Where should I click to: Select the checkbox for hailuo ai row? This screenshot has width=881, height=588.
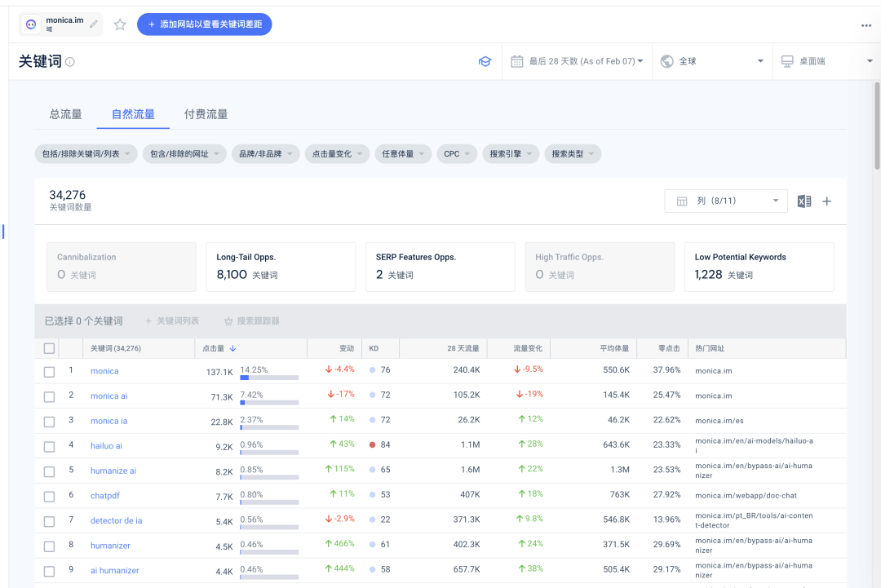[x=50, y=447]
